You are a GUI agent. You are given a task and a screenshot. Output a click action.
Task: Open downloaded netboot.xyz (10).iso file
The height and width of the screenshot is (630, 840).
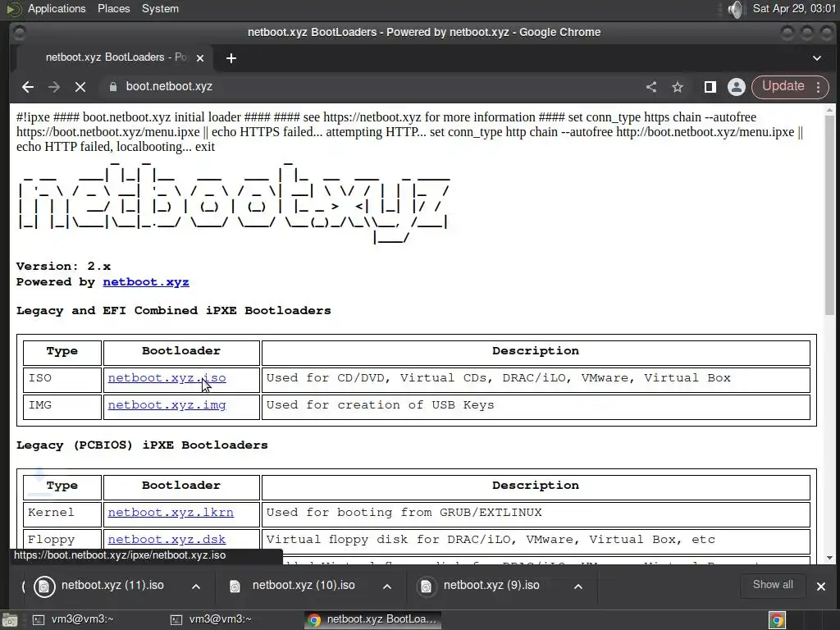292,586
